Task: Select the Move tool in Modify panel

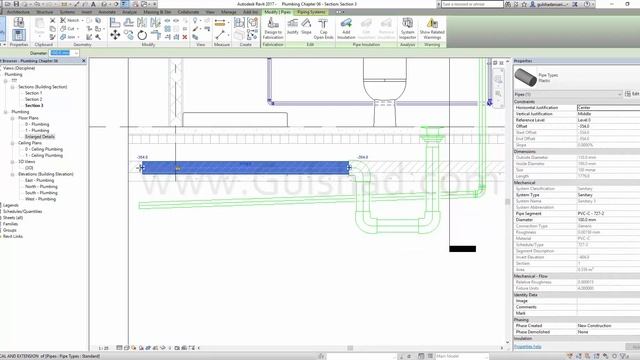Action: 115,35
